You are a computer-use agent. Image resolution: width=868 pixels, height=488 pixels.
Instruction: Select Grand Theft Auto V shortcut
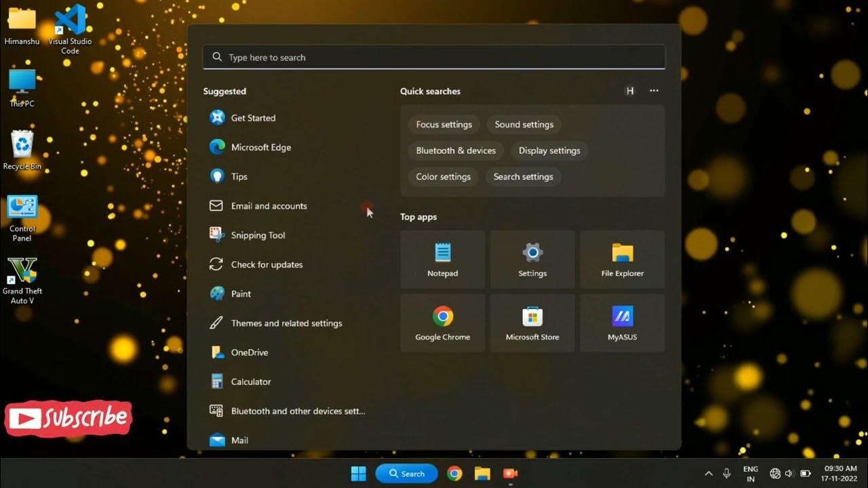(22, 281)
